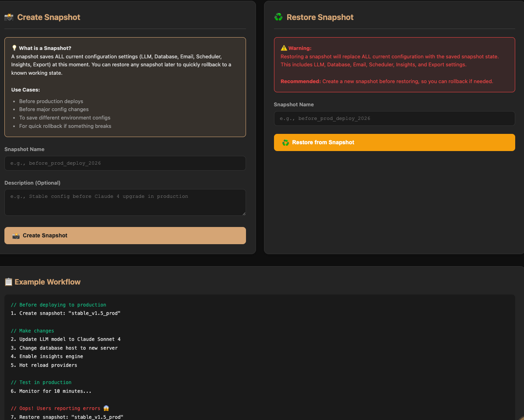Click the Snapshot Name field under Restore Snapshot
This screenshot has width=524, height=420.
click(394, 118)
